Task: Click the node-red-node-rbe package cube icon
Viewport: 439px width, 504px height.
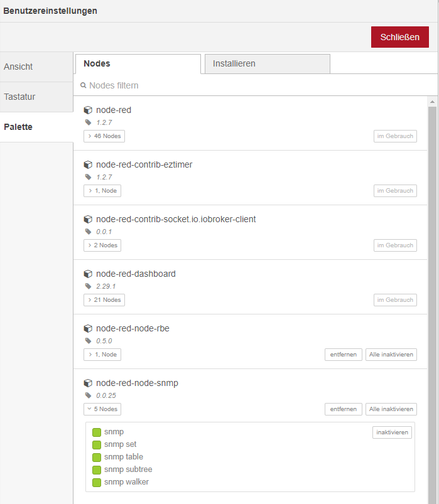Action: pyautogui.click(x=88, y=329)
